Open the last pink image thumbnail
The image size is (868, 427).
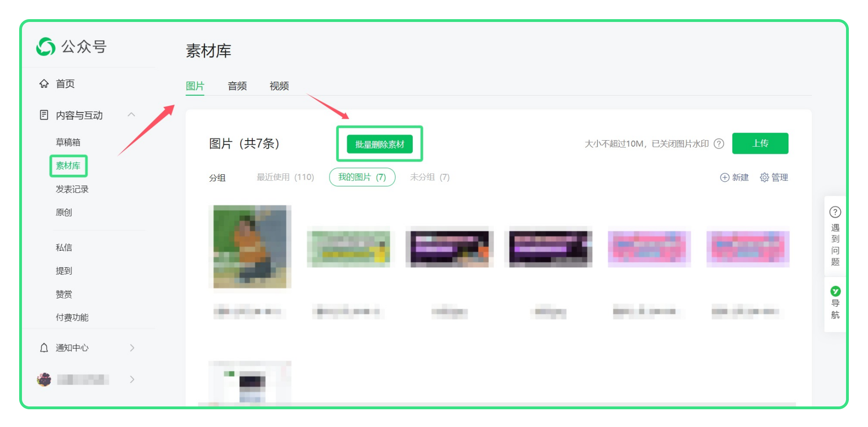(x=748, y=247)
